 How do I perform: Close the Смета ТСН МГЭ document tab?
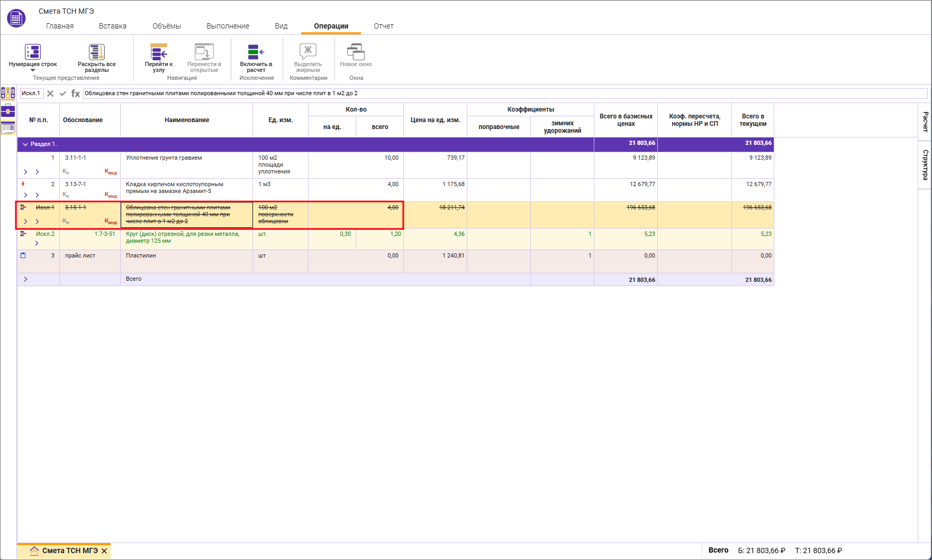[x=104, y=551]
